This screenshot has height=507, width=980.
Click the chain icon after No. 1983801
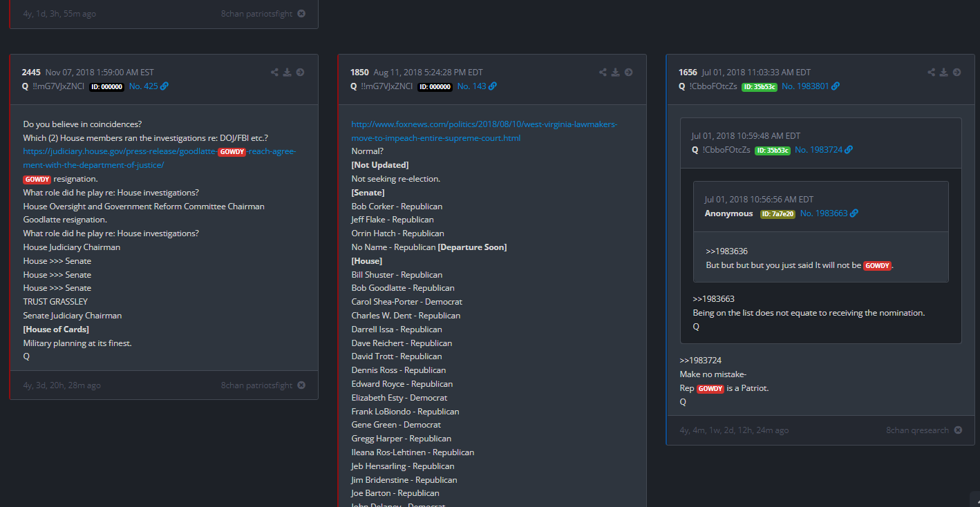(x=836, y=86)
